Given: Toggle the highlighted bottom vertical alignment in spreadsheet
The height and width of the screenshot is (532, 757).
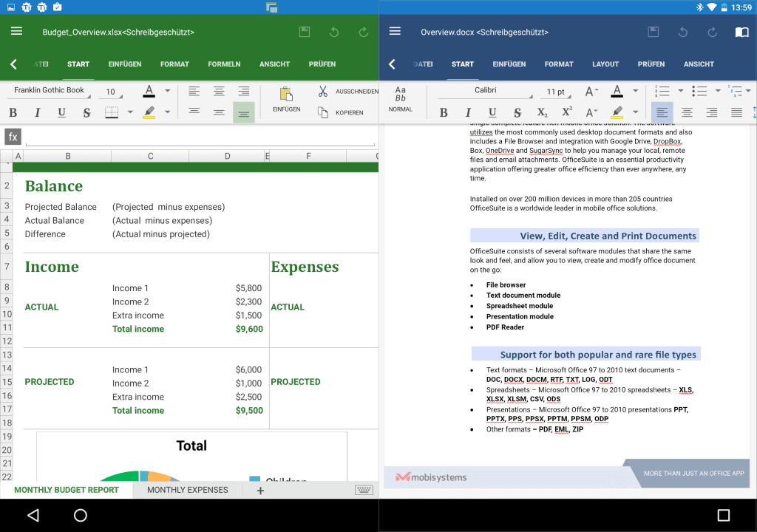Looking at the screenshot, I should click(x=244, y=112).
